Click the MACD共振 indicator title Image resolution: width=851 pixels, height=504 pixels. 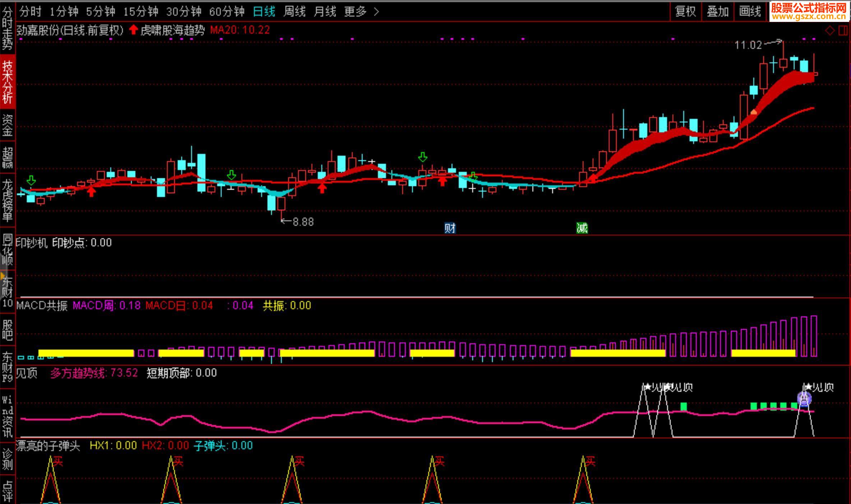(42, 306)
